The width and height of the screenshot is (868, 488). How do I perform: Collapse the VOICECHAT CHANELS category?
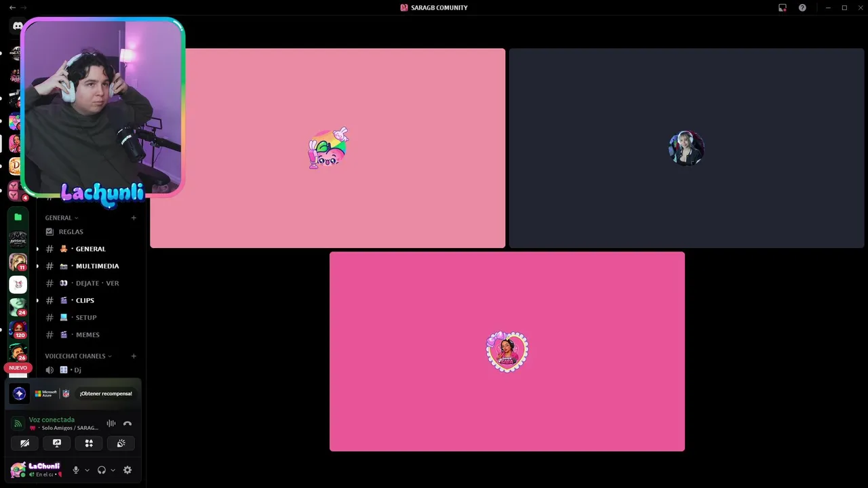[x=78, y=356]
